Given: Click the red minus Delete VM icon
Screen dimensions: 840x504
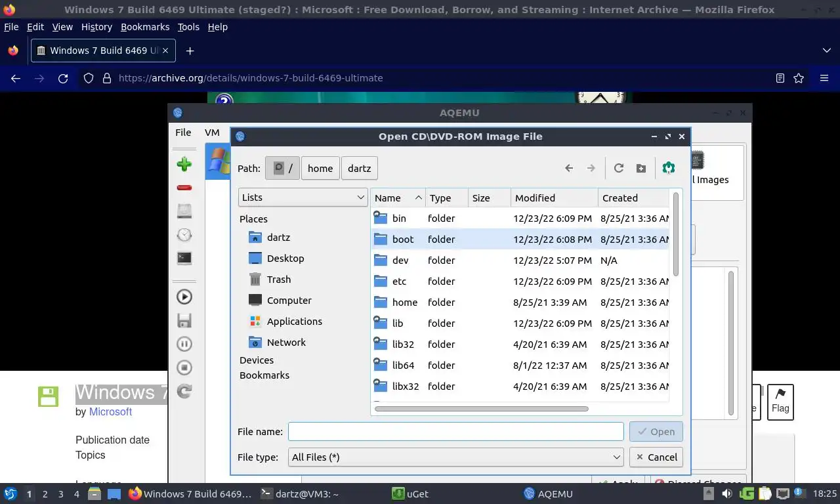Looking at the screenshot, I should (184, 188).
